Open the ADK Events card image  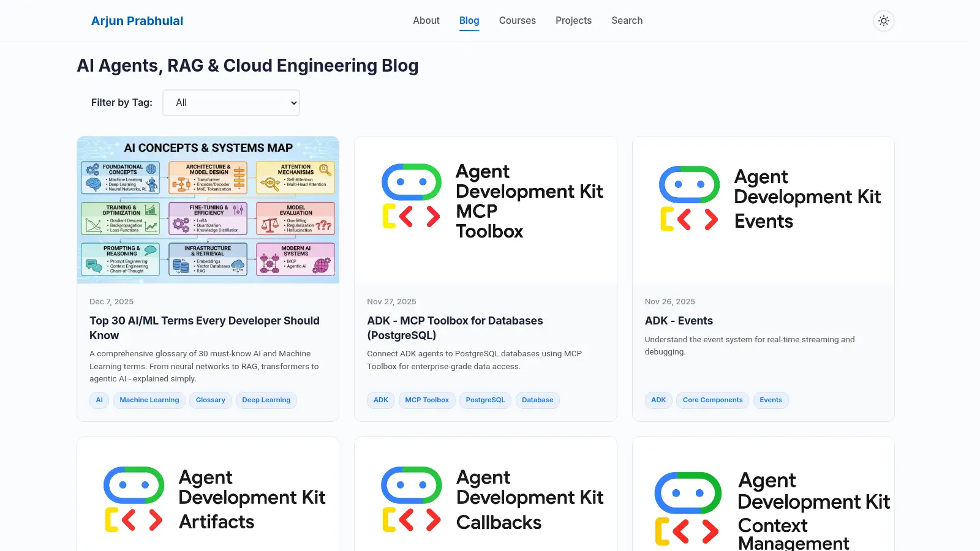coord(763,210)
